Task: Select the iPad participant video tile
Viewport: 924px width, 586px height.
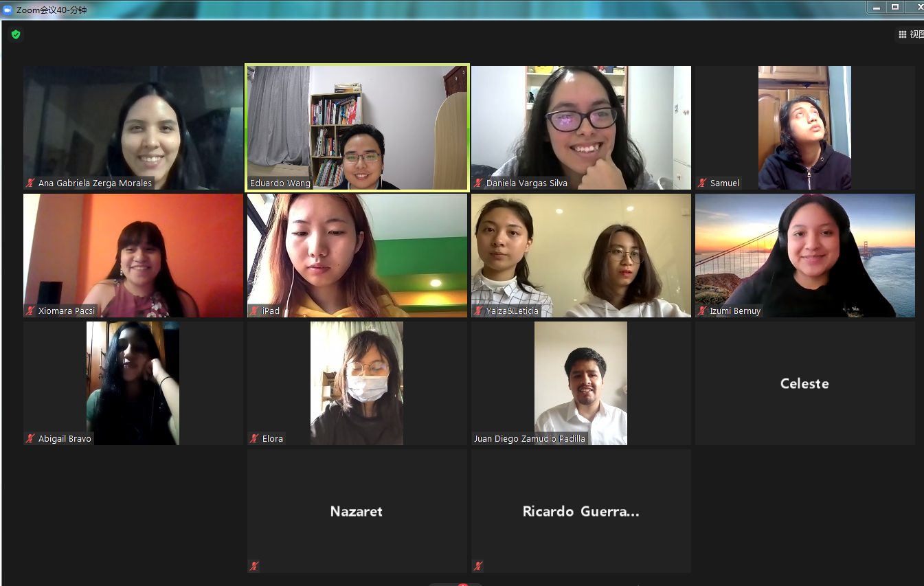Action: point(357,256)
